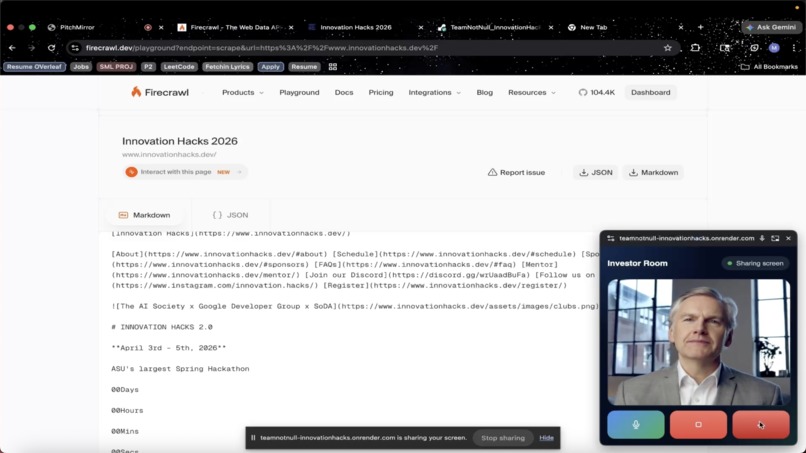The height and width of the screenshot is (453, 806).
Task: Click the GitHub 104.4K stars link
Action: point(596,93)
